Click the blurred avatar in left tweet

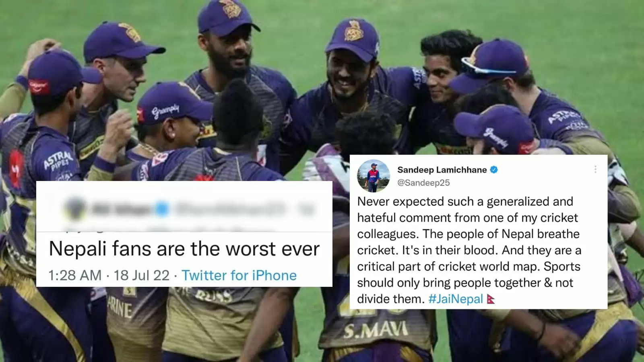75,209
